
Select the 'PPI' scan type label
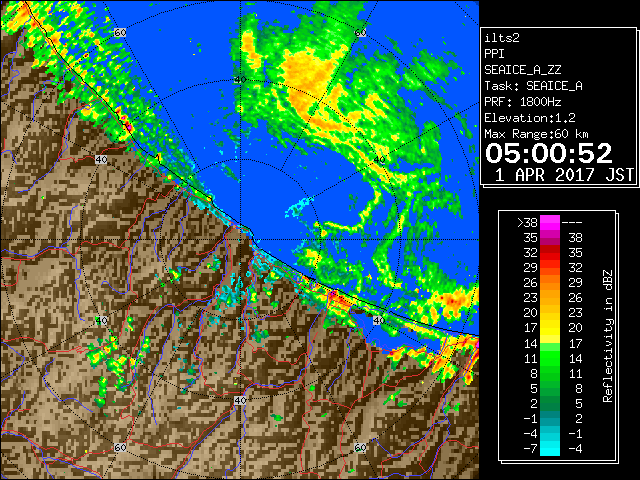tap(494, 54)
